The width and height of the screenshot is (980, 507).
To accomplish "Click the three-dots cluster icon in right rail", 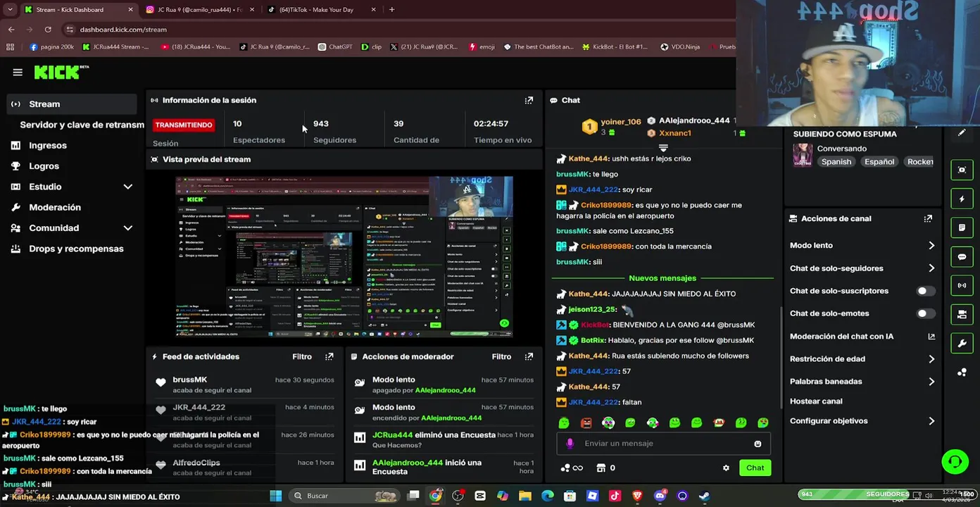I will click(962, 372).
